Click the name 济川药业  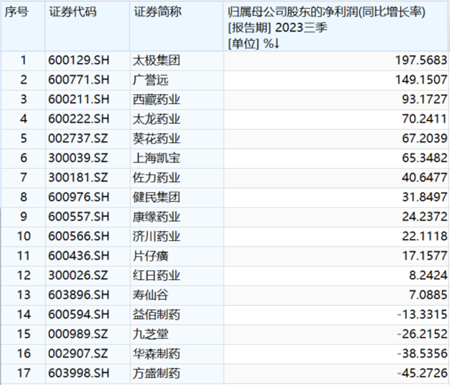(156, 236)
